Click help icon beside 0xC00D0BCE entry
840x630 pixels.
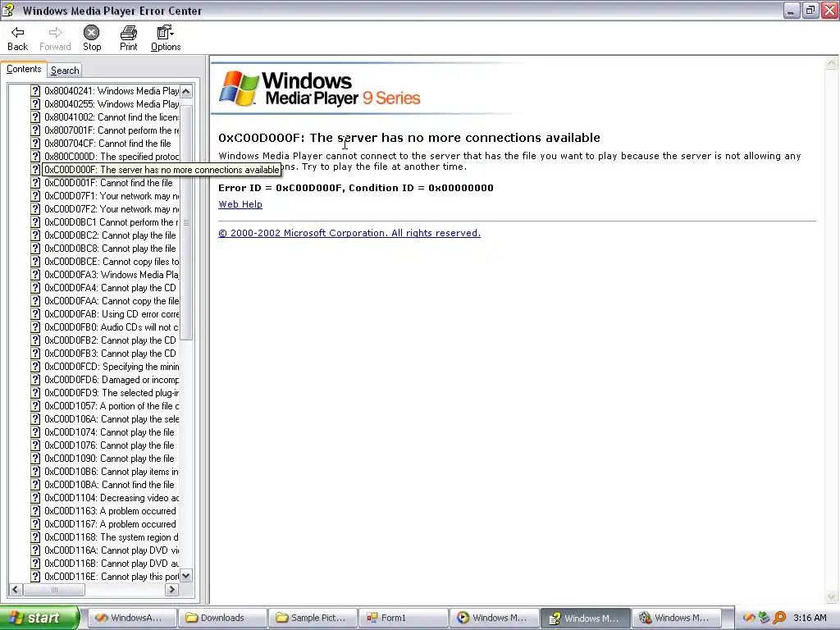pos(35,262)
